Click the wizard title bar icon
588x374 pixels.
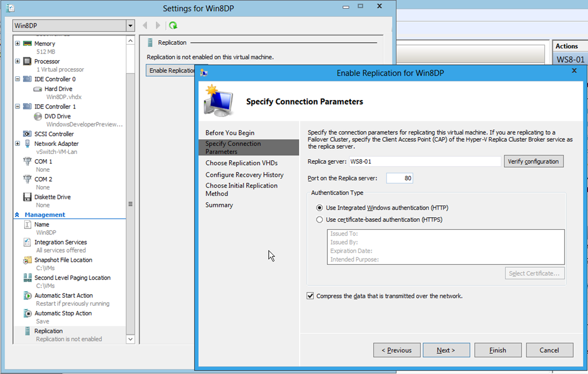pyautogui.click(x=204, y=73)
